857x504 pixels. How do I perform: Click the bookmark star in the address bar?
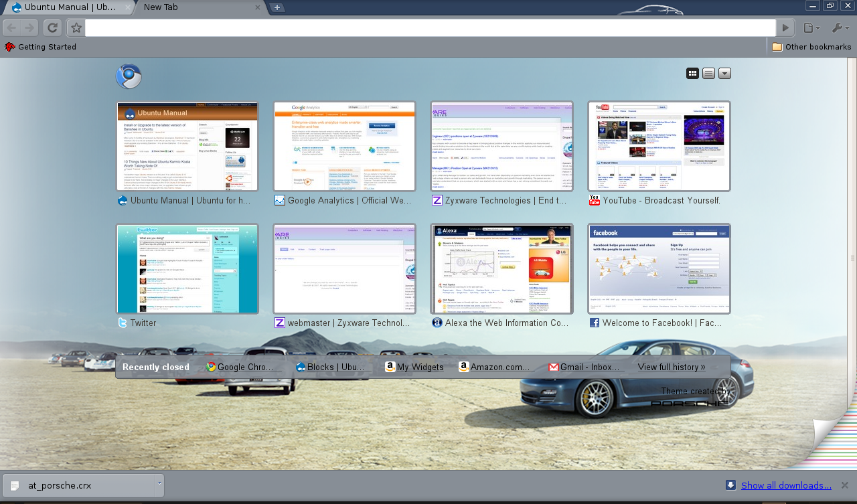click(x=76, y=27)
